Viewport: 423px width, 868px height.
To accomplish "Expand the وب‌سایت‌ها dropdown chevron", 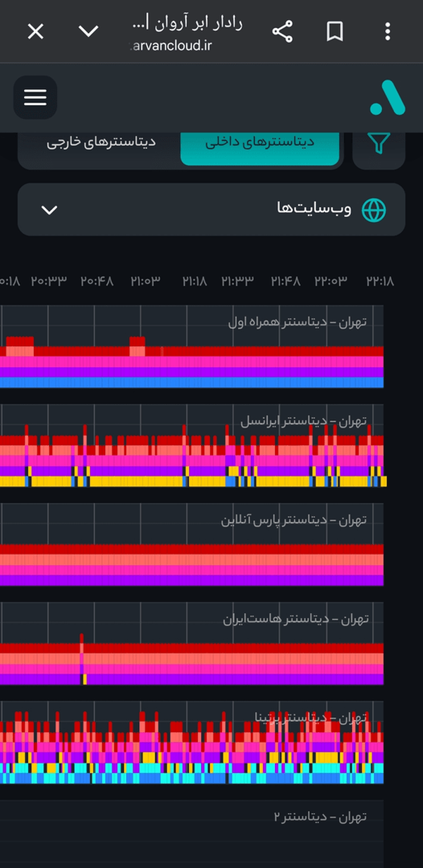I will coord(49,210).
